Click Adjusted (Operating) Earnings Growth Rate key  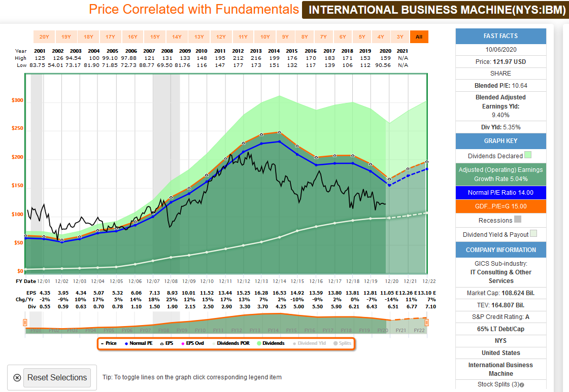[501, 174]
